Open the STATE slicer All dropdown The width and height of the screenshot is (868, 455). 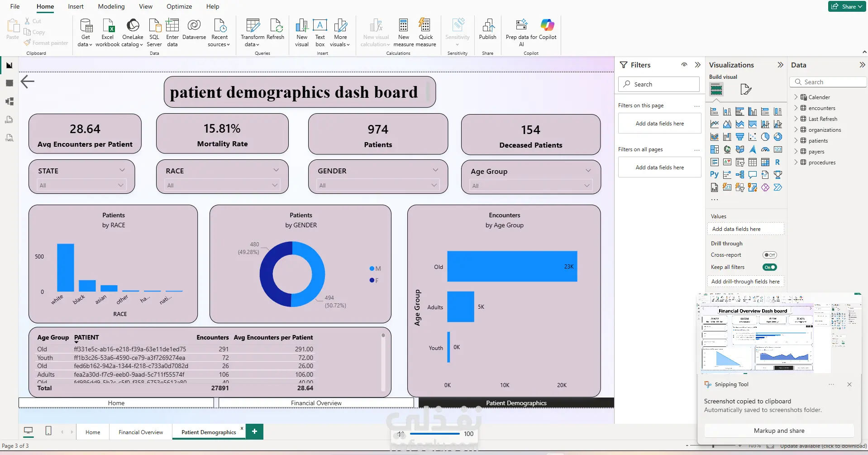pos(81,185)
